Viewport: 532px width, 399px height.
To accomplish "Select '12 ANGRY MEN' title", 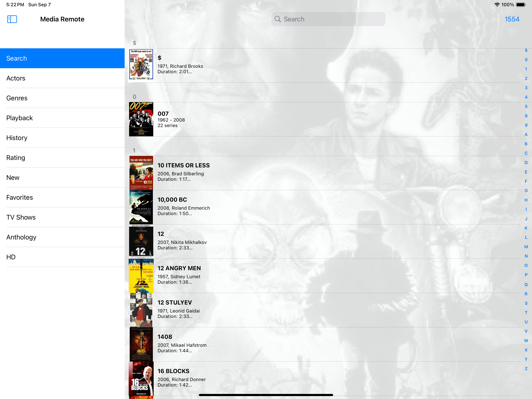I will click(x=179, y=268).
